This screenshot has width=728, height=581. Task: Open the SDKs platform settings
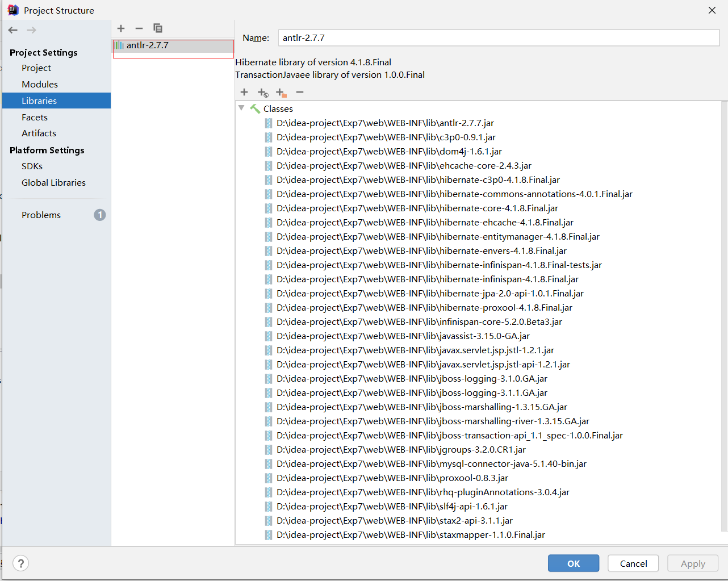click(x=32, y=166)
